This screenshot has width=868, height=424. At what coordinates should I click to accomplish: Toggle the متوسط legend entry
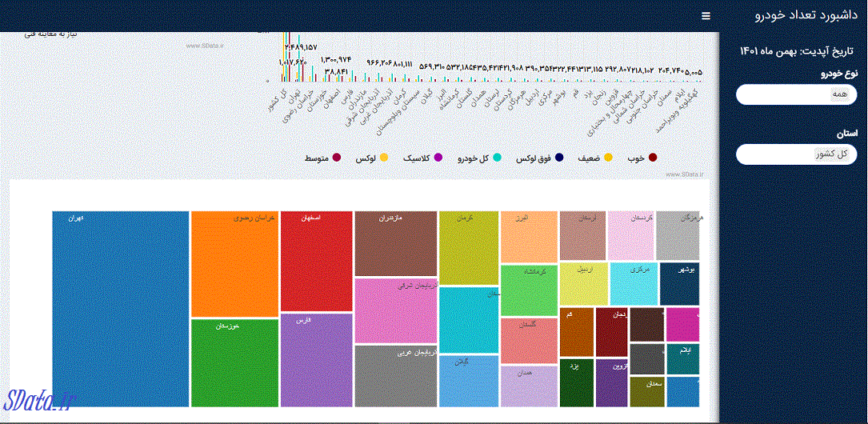tap(336, 158)
